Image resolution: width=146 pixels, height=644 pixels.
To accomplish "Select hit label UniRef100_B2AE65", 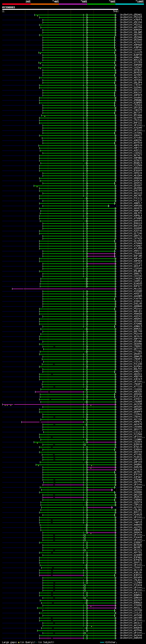I will [x=131, y=284].
